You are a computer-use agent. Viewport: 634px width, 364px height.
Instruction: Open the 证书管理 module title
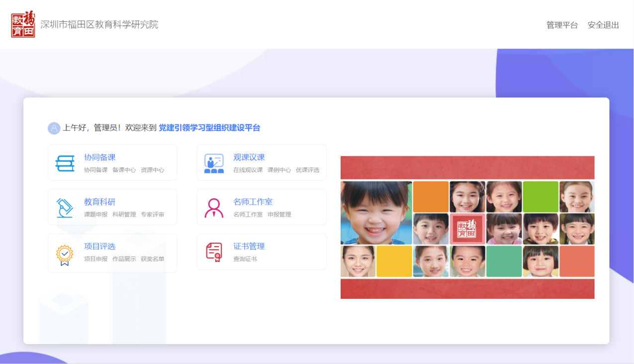tap(249, 246)
